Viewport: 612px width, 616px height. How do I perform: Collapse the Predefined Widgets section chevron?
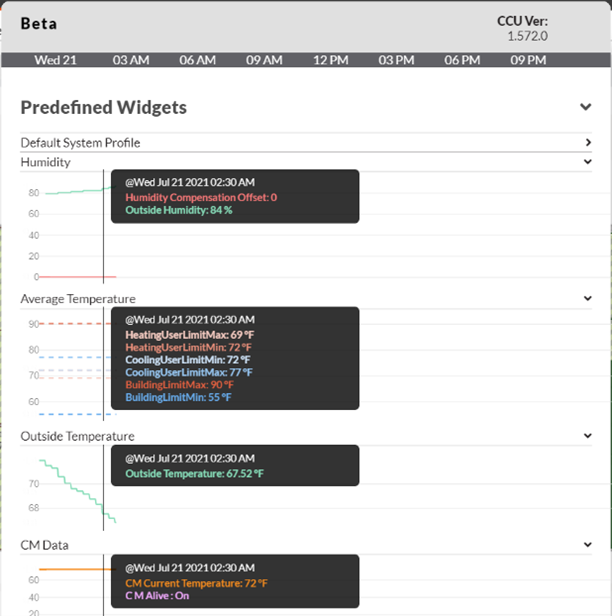(585, 107)
